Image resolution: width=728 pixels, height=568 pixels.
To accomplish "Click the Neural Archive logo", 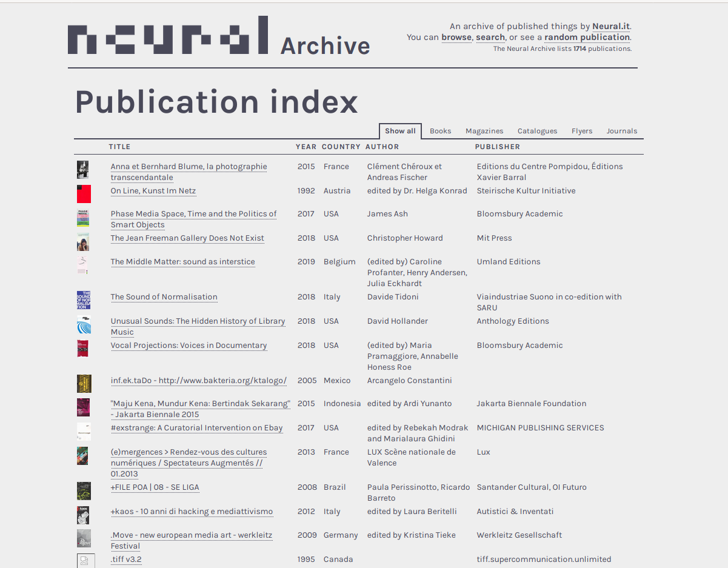I will tap(219, 36).
